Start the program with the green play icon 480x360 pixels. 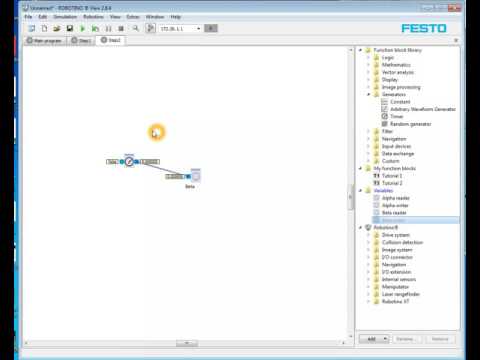(x=82, y=29)
